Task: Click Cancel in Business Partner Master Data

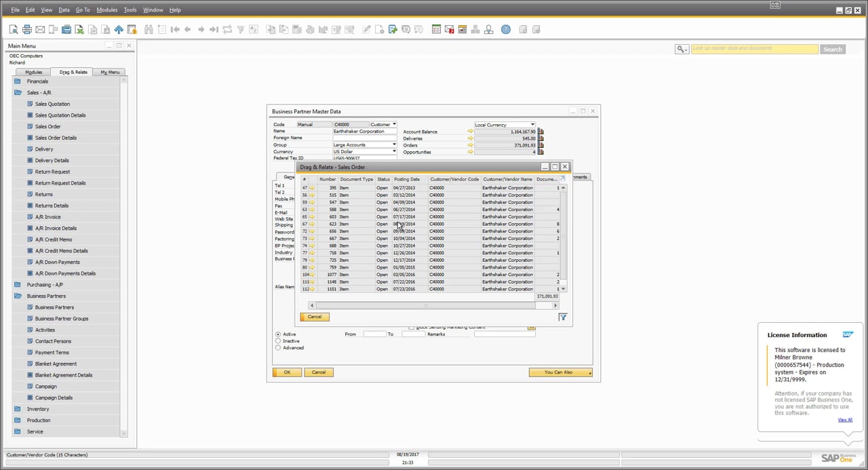Action: [x=319, y=372]
